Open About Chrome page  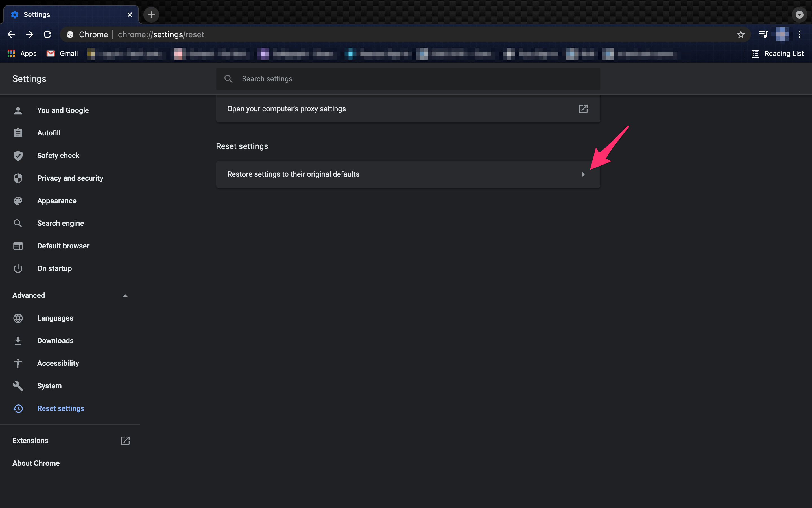(x=36, y=463)
